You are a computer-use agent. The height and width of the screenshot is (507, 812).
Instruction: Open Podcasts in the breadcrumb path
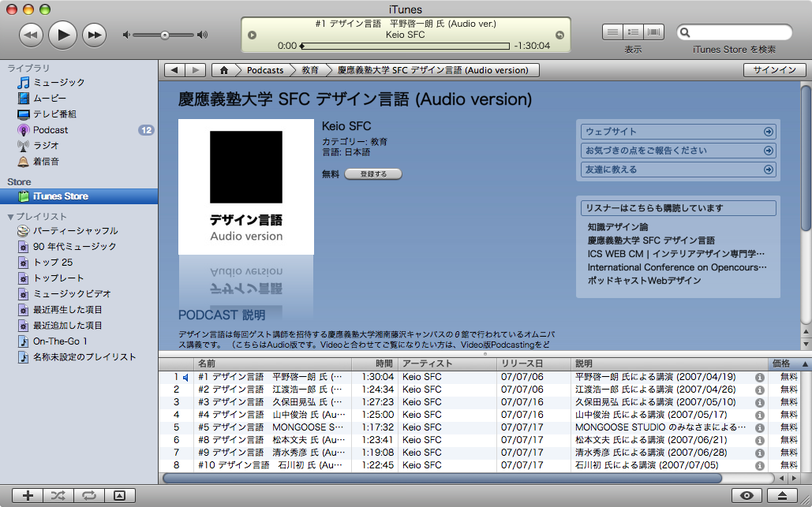point(264,70)
